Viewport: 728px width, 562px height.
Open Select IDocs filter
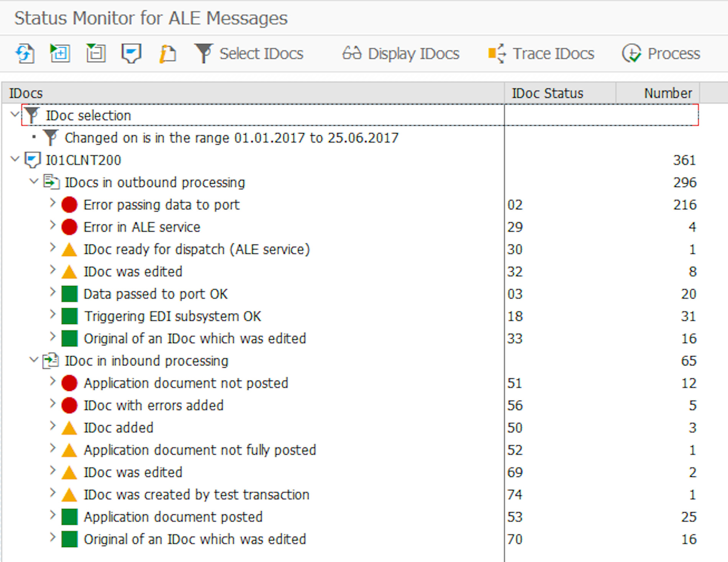(x=249, y=53)
